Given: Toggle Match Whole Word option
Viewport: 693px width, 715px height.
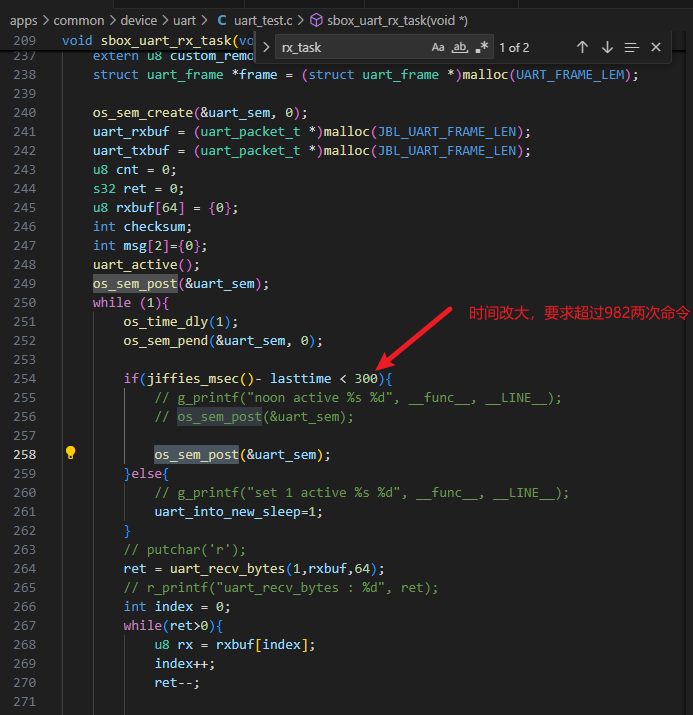Looking at the screenshot, I should point(460,47).
